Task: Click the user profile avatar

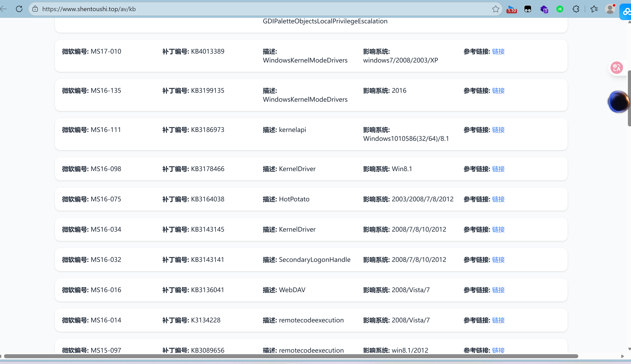Action: (610, 9)
